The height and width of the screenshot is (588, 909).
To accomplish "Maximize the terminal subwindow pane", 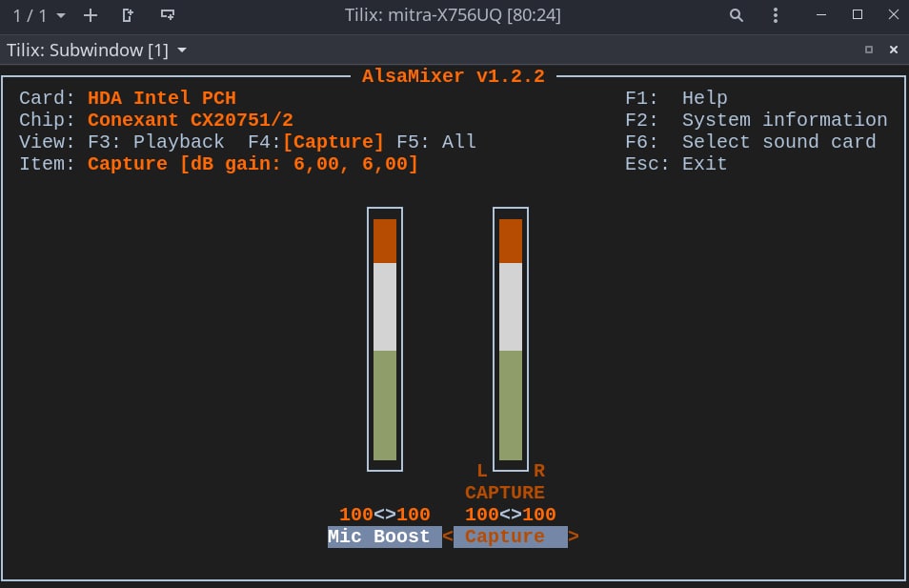I will point(868,50).
